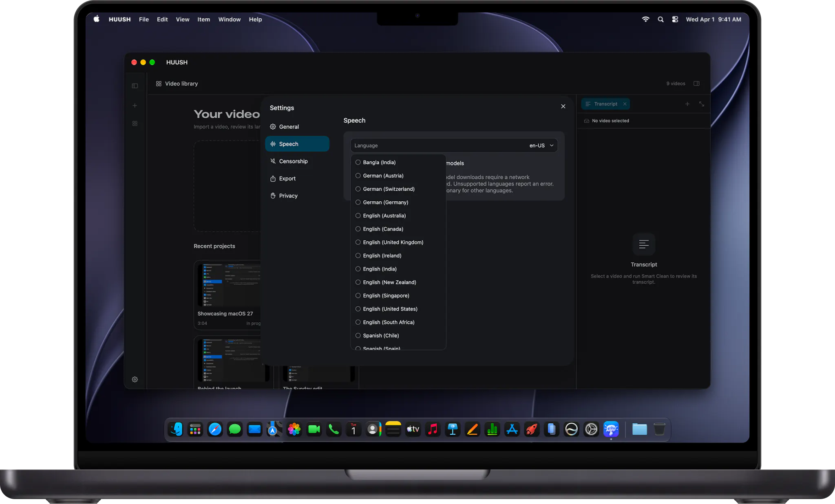
Task: Open the Item menu
Action: [203, 20]
